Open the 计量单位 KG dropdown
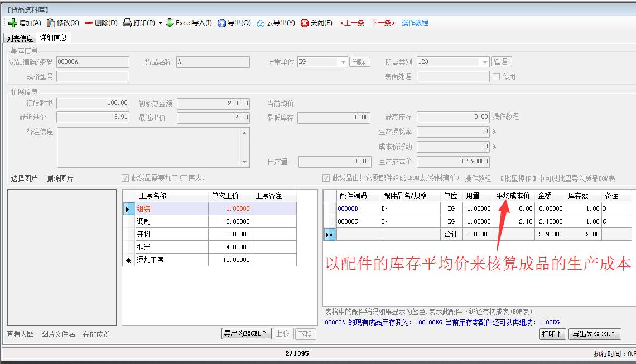636x364 pixels. tap(343, 62)
